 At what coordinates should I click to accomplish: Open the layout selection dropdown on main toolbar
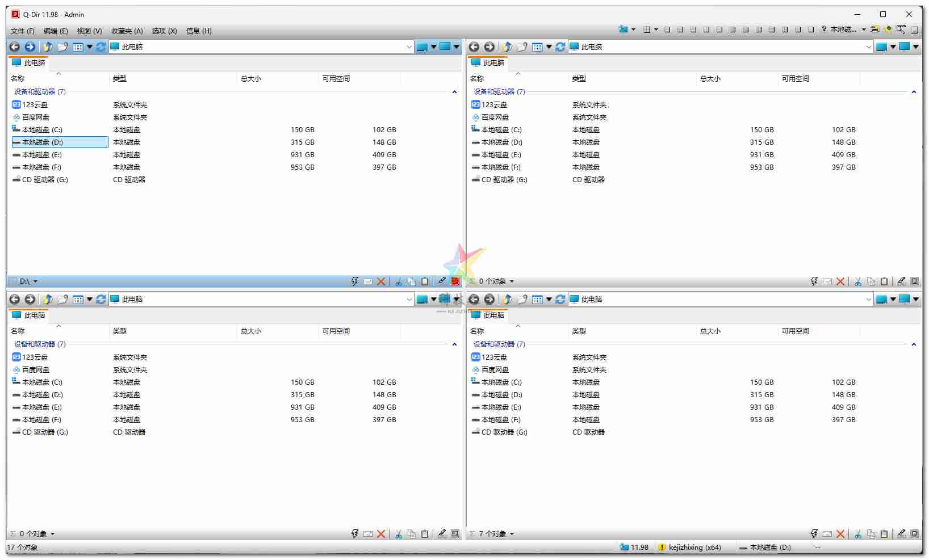click(x=656, y=30)
